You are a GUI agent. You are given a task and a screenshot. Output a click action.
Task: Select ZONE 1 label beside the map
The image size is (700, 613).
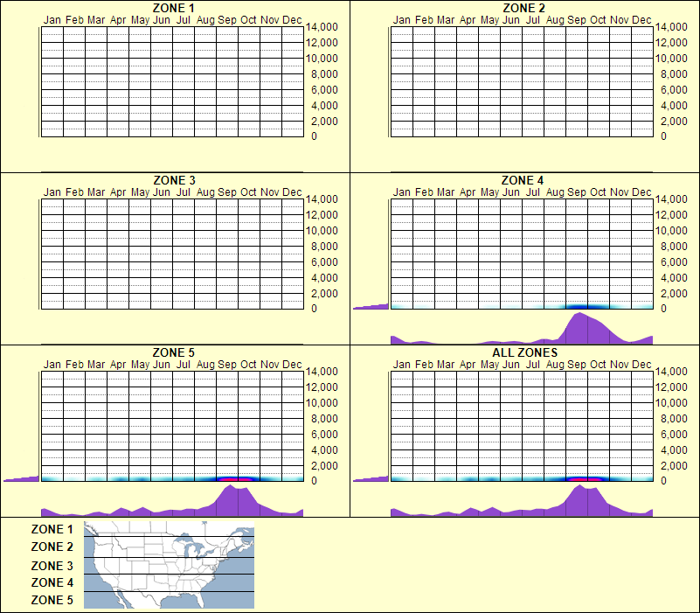[52, 529]
